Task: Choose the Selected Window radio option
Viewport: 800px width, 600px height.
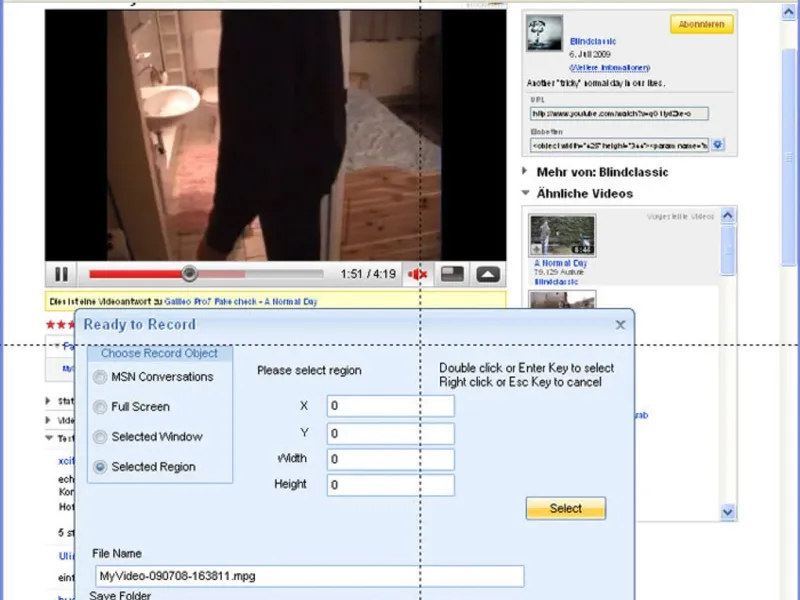Action: pyautogui.click(x=100, y=437)
